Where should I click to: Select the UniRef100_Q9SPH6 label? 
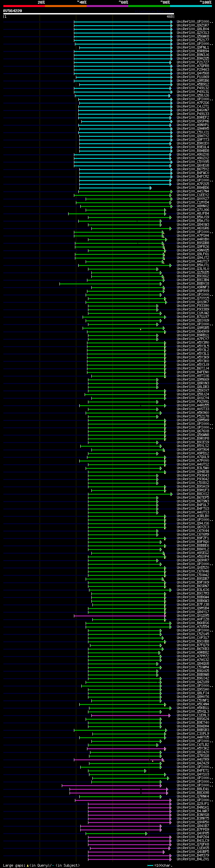pos(193,121)
